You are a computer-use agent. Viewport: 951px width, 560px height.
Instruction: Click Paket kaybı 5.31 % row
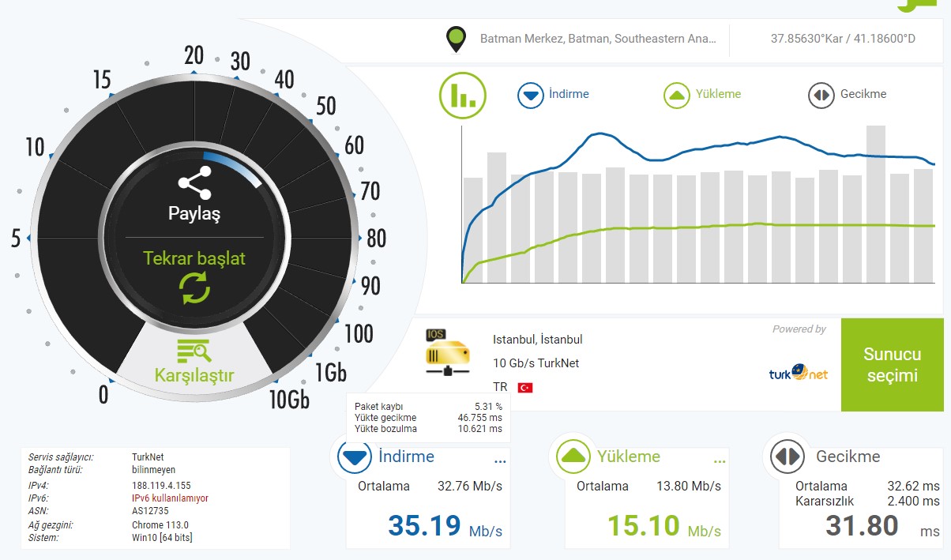(x=428, y=407)
